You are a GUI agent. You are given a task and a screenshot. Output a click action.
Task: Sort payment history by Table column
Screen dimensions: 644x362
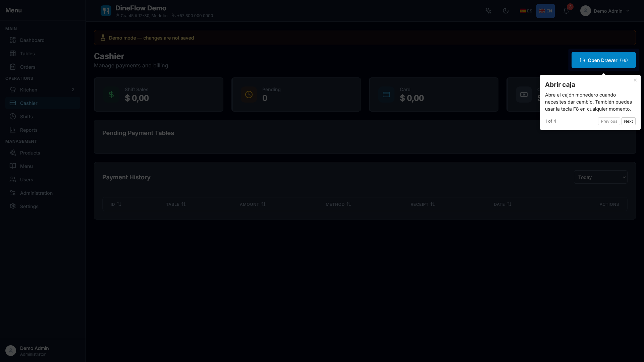tap(176, 204)
